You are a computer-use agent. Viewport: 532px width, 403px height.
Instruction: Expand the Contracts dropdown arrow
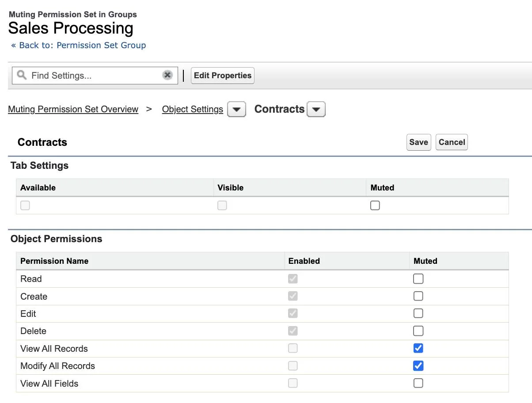tap(316, 110)
